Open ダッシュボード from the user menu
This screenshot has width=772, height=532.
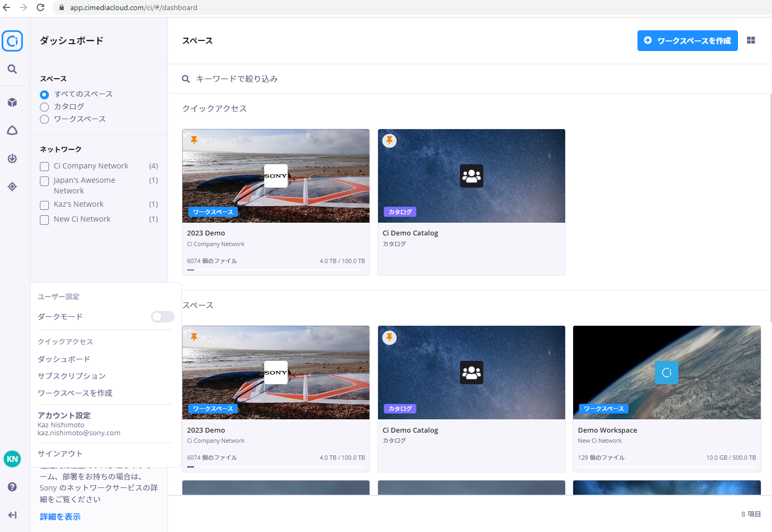click(64, 359)
